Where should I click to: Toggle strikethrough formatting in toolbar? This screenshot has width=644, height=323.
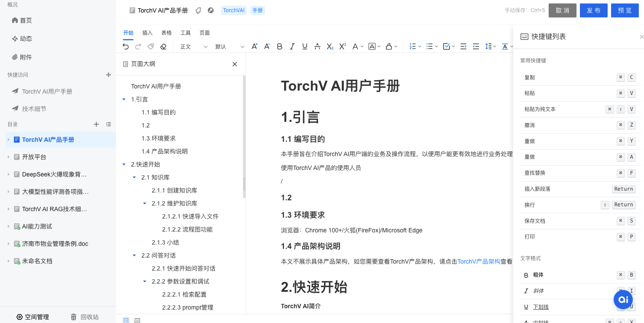pyautogui.click(x=317, y=46)
